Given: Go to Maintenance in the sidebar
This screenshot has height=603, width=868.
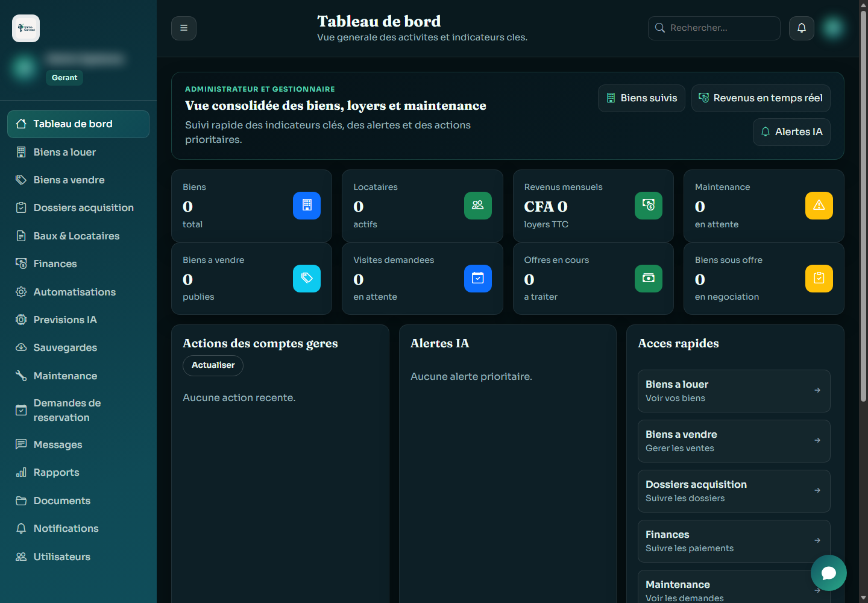Looking at the screenshot, I should click(78, 376).
